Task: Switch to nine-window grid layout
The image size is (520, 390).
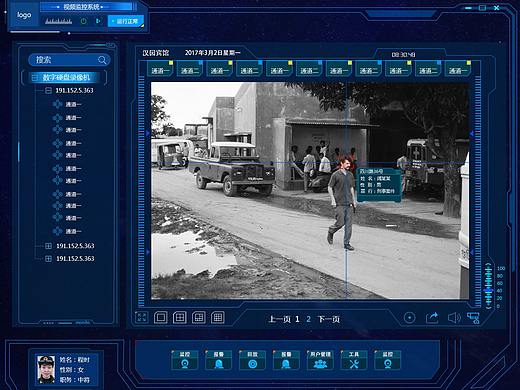Action: tap(218, 317)
